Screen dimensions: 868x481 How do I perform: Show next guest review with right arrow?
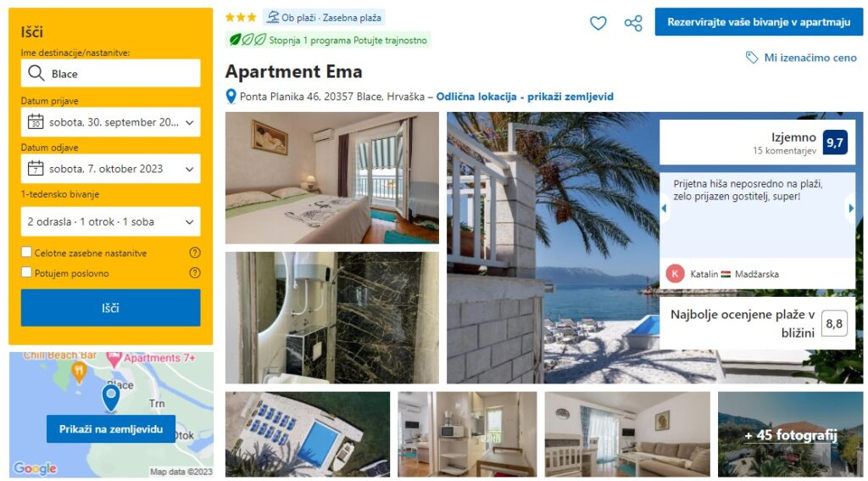point(851,209)
